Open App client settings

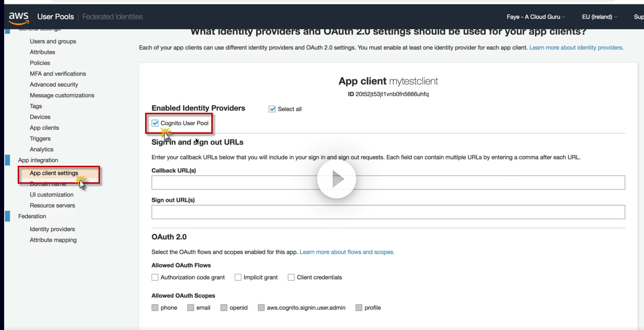pos(54,173)
